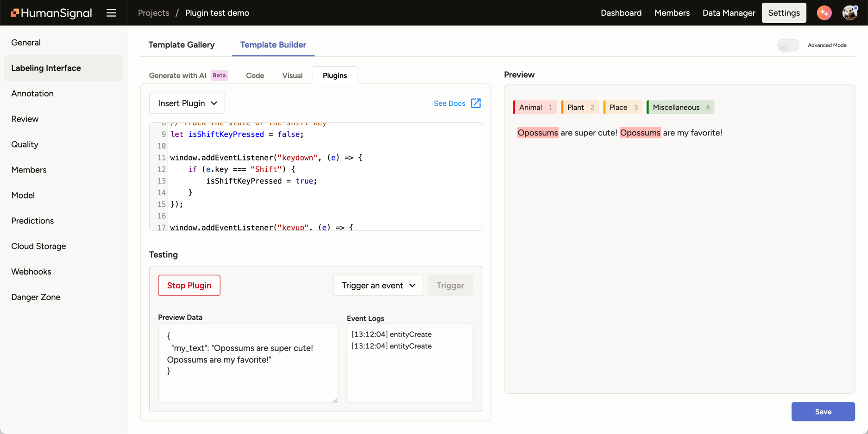Click the HumanSignal logo
The width and height of the screenshot is (868, 434).
(51, 13)
